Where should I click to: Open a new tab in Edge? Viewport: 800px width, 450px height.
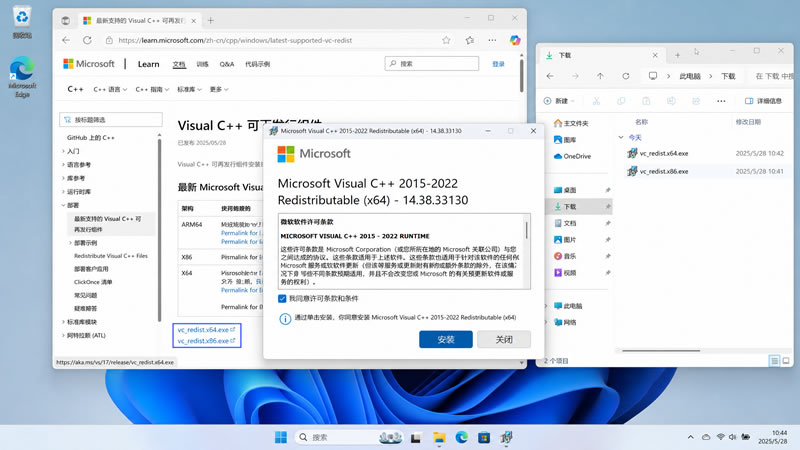coord(211,20)
